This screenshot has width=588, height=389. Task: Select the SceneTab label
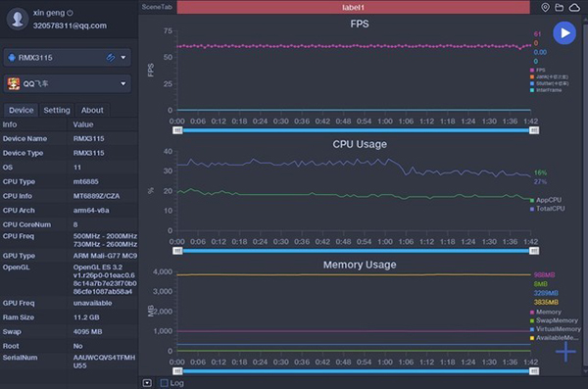157,7
